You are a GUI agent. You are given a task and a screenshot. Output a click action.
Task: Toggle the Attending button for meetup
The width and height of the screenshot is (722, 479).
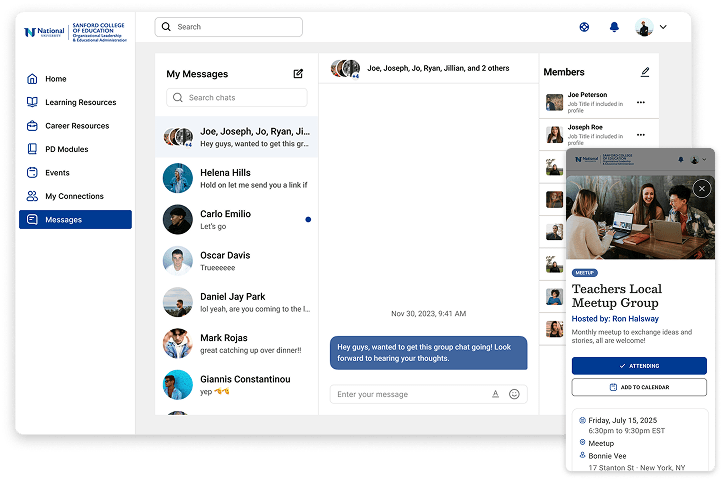pos(639,366)
